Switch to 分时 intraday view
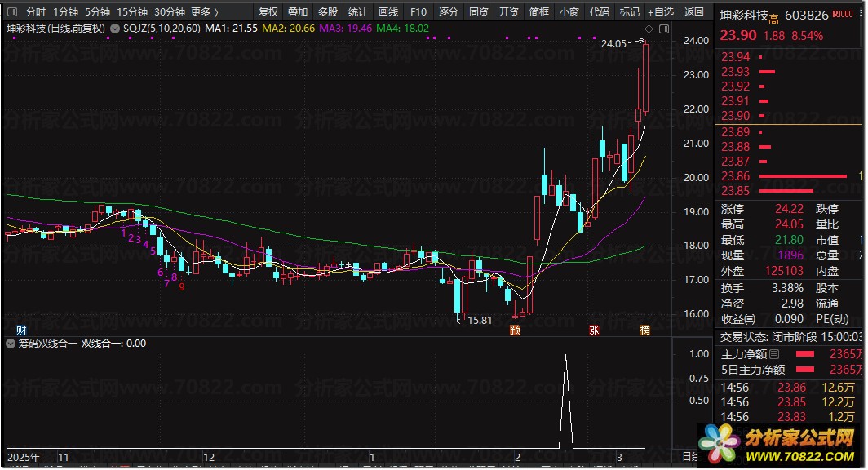This screenshot has width=868, height=470. point(35,11)
